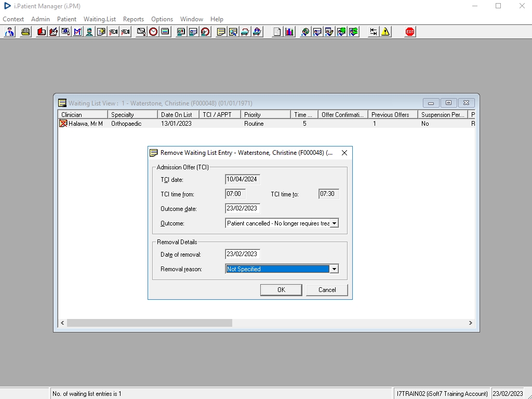Click the blue and red M toolbar icon
This screenshot has width=532, height=399.
(x=77, y=32)
